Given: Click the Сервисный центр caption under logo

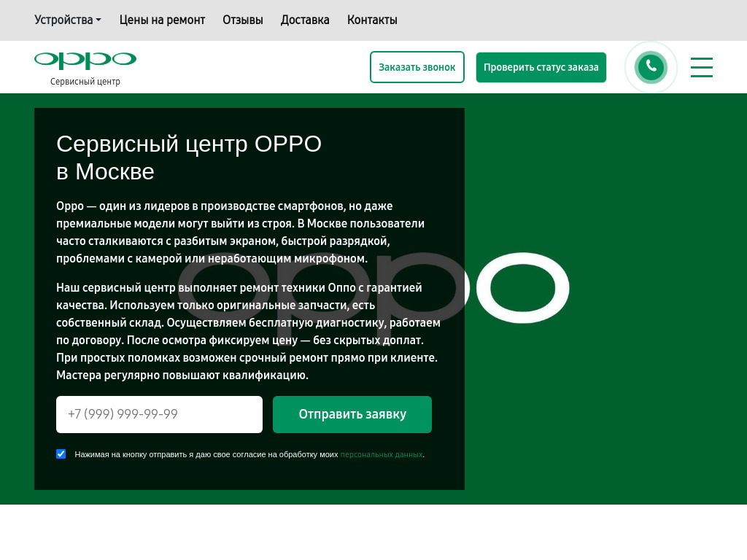Looking at the screenshot, I should 85,82.
